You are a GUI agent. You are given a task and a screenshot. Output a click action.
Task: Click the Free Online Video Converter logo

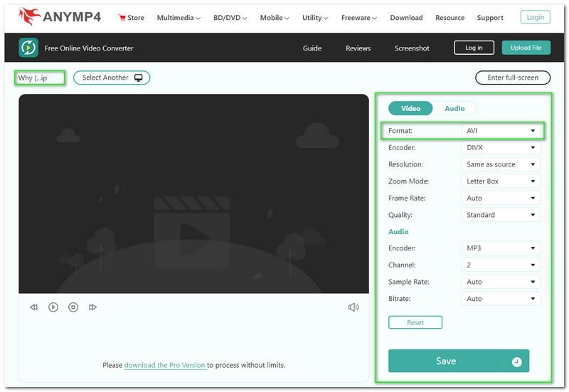[x=28, y=48]
